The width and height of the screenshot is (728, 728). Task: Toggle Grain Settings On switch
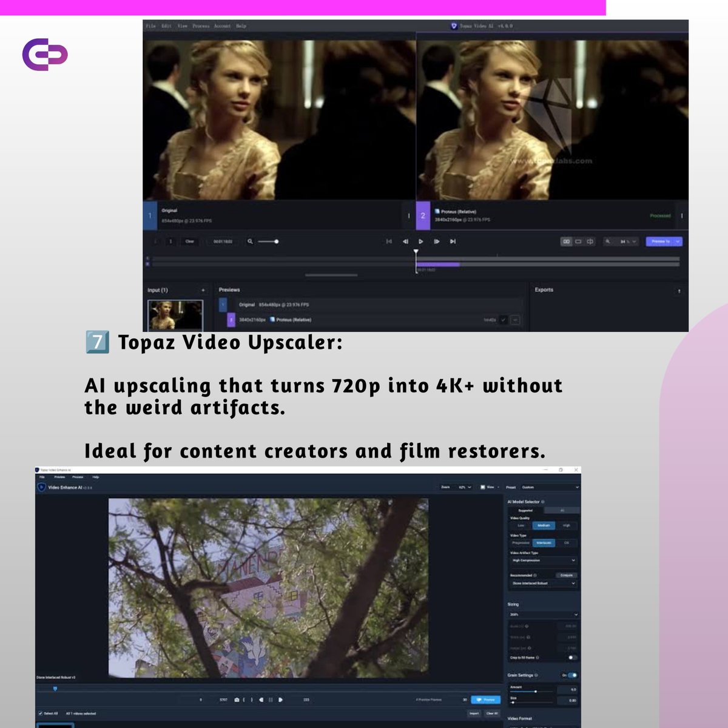point(572,675)
